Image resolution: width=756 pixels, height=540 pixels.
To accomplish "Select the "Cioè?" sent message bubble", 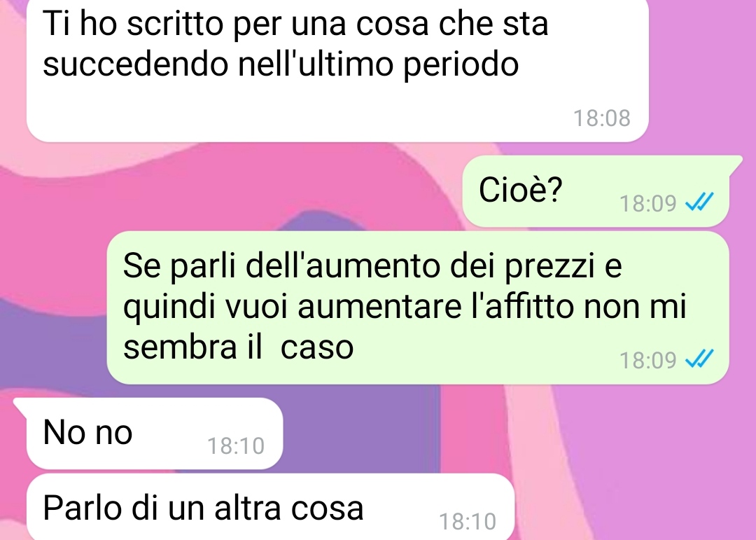I will point(596,191).
